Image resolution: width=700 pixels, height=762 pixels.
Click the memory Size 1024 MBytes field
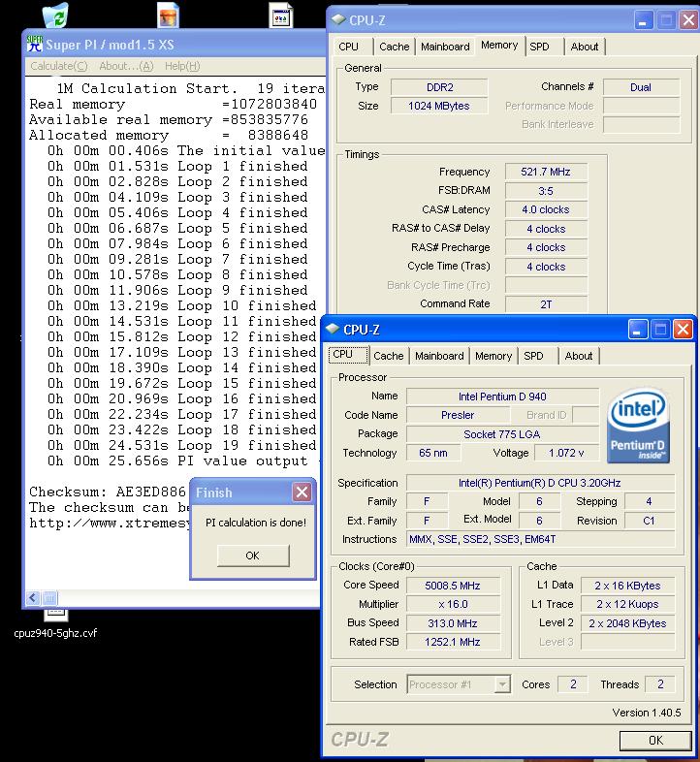[x=439, y=106]
